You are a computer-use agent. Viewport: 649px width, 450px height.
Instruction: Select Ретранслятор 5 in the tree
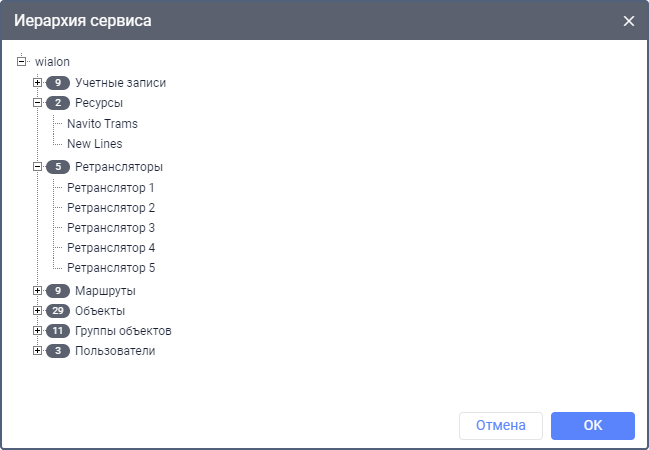(x=111, y=268)
